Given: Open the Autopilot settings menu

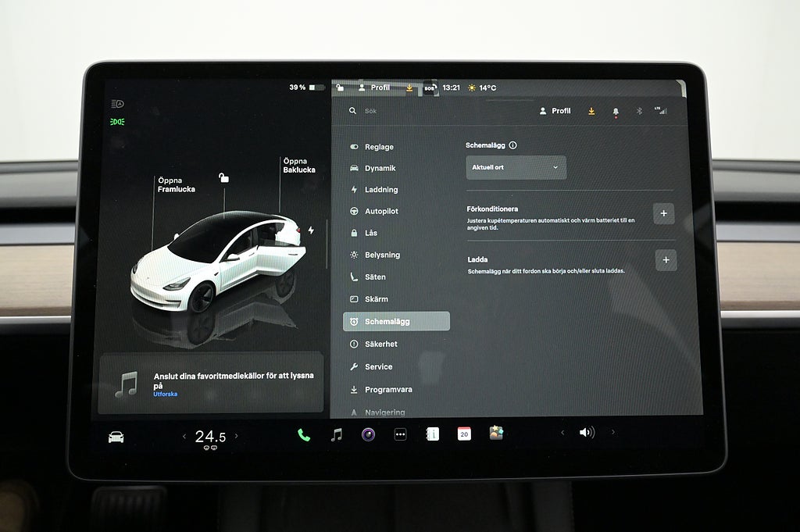Looking at the screenshot, I should [381, 212].
